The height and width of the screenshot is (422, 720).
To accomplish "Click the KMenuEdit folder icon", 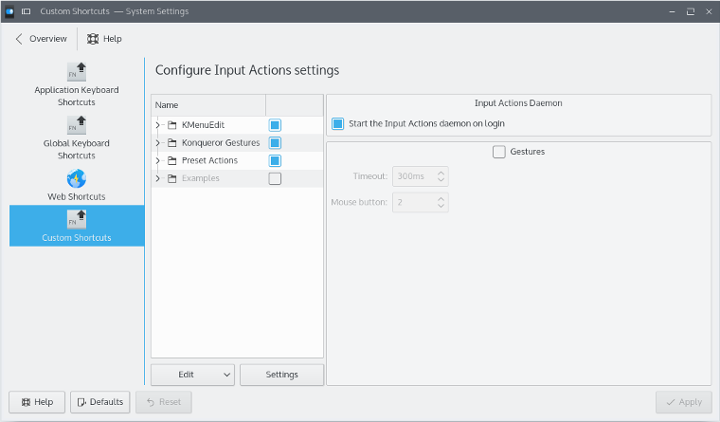I will click(x=172, y=125).
